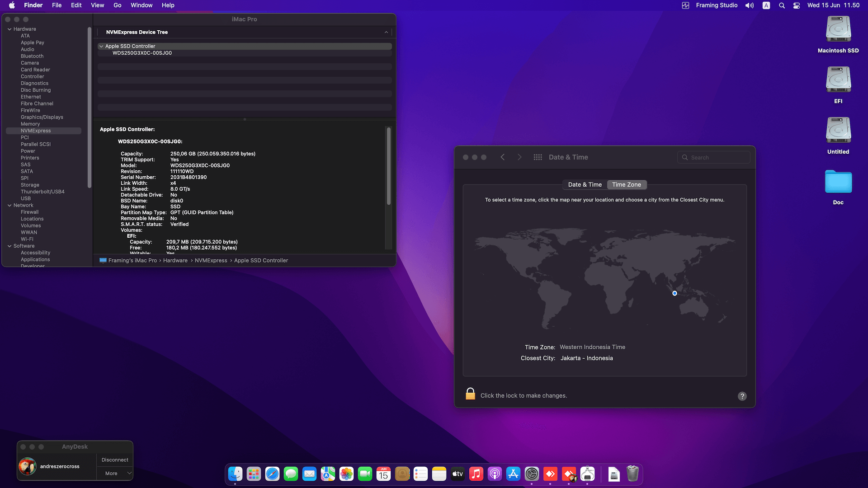
Task: Open the Go menu
Action: [x=118, y=5]
